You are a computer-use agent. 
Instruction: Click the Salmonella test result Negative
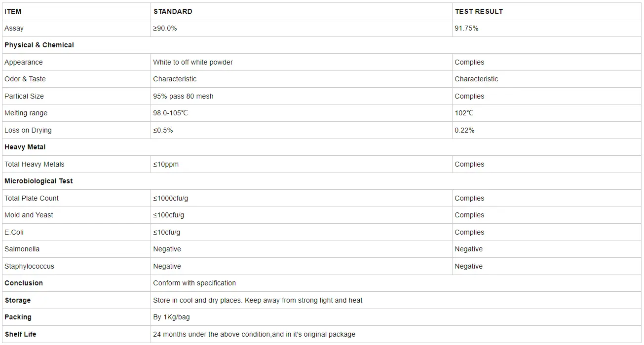coord(468,249)
